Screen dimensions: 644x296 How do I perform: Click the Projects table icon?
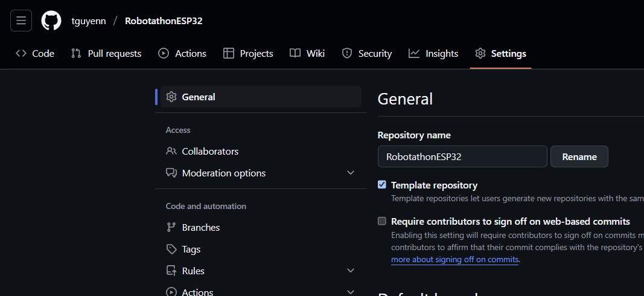(229, 53)
